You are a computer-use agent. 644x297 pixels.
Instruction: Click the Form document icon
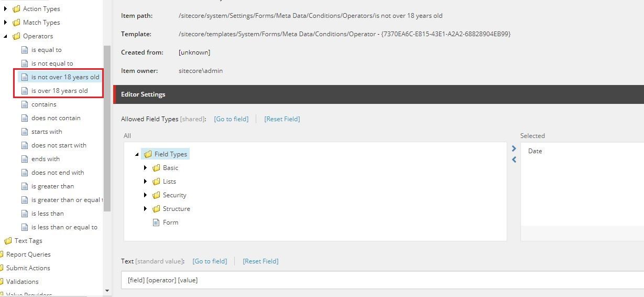point(156,222)
